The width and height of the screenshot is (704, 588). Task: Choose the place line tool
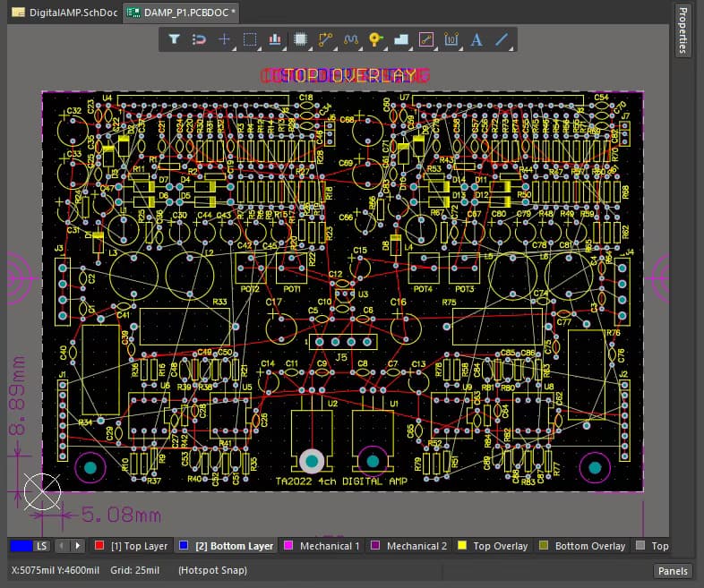click(502, 39)
